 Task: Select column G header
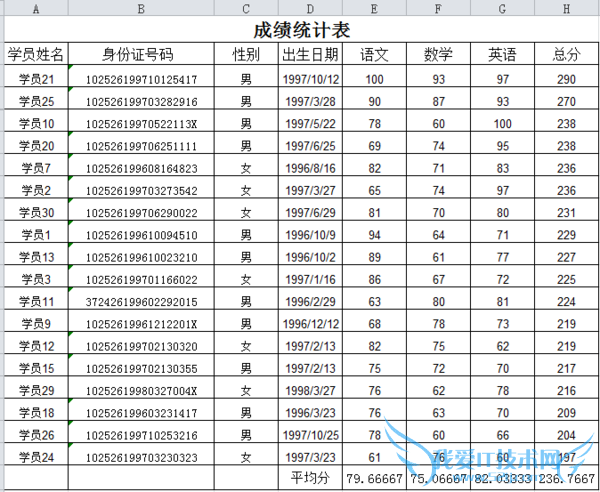(502, 8)
